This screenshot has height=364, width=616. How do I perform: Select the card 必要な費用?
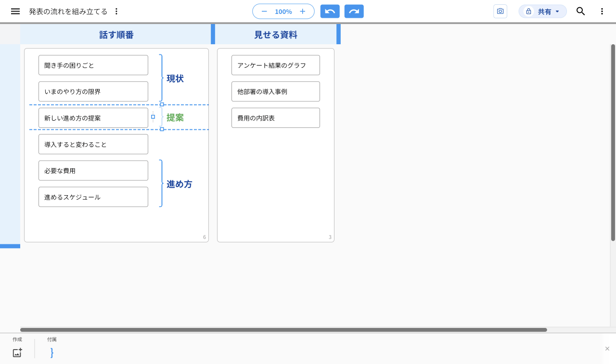(x=93, y=171)
